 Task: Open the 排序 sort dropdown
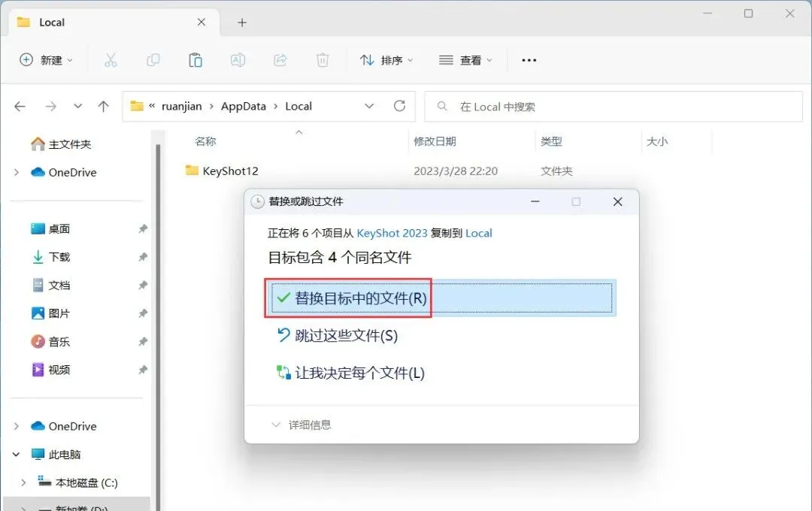[387, 60]
